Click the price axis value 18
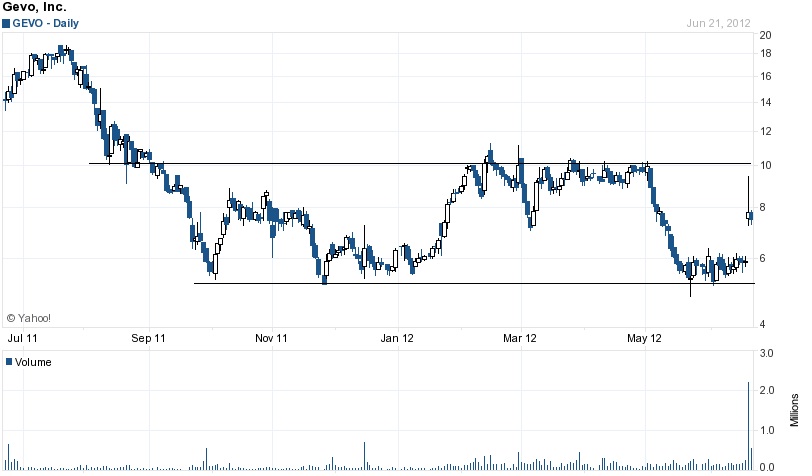This screenshot has height=476, width=812. click(x=765, y=53)
